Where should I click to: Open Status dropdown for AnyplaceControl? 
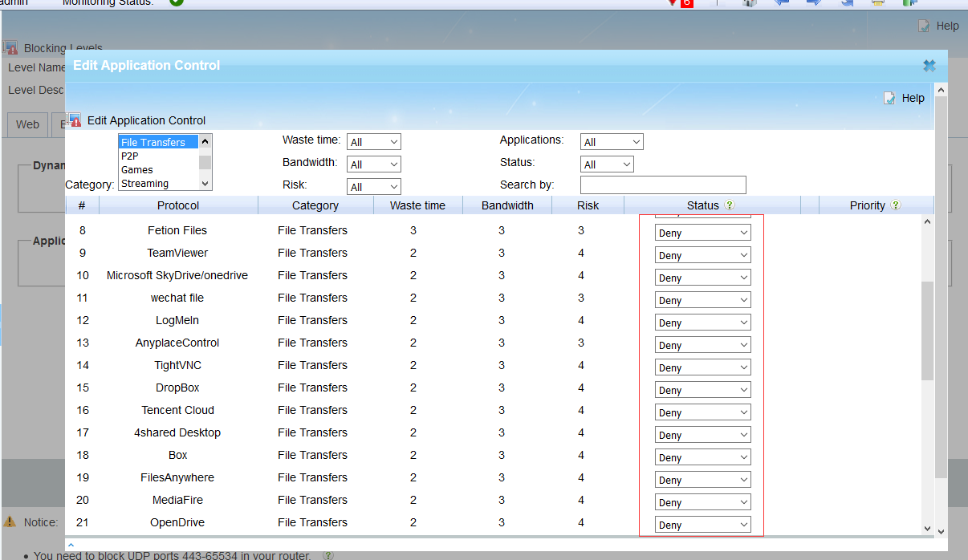(703, 345)
